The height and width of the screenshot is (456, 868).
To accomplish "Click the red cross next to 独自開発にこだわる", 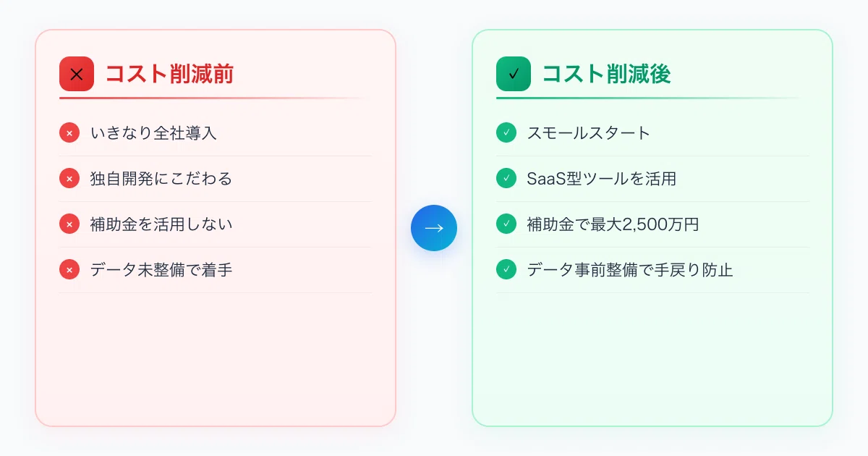I will pyautogui.click(x=69, y=179).
